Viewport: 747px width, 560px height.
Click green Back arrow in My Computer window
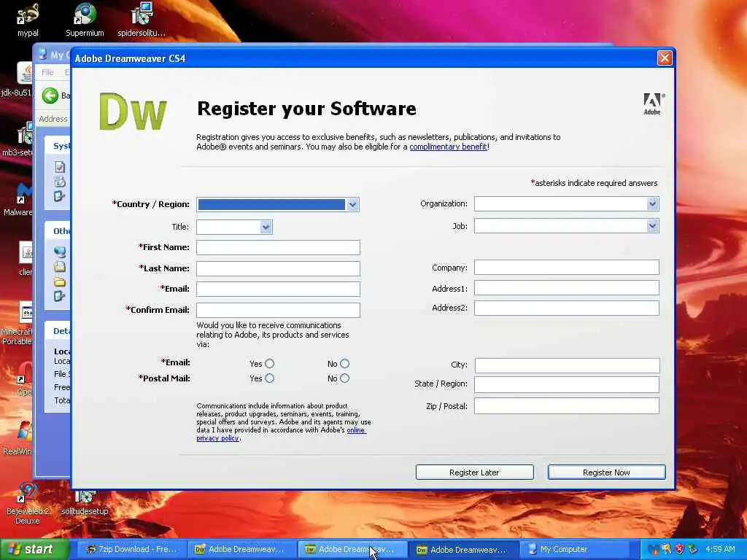(50, 96)
